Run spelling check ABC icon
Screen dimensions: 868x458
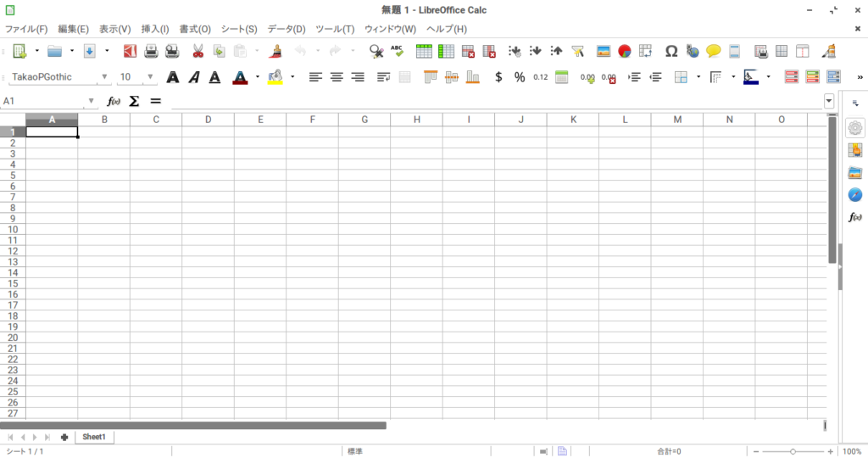pos(397,52)
